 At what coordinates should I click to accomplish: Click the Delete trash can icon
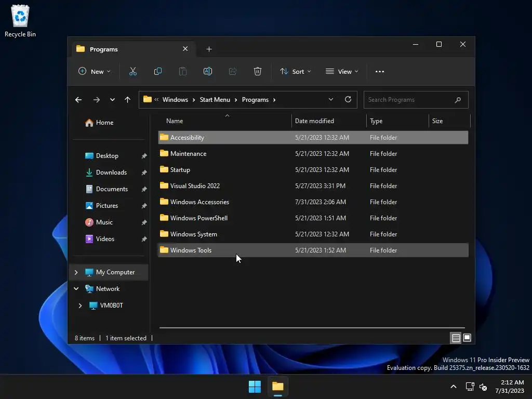tap(258, 71)
